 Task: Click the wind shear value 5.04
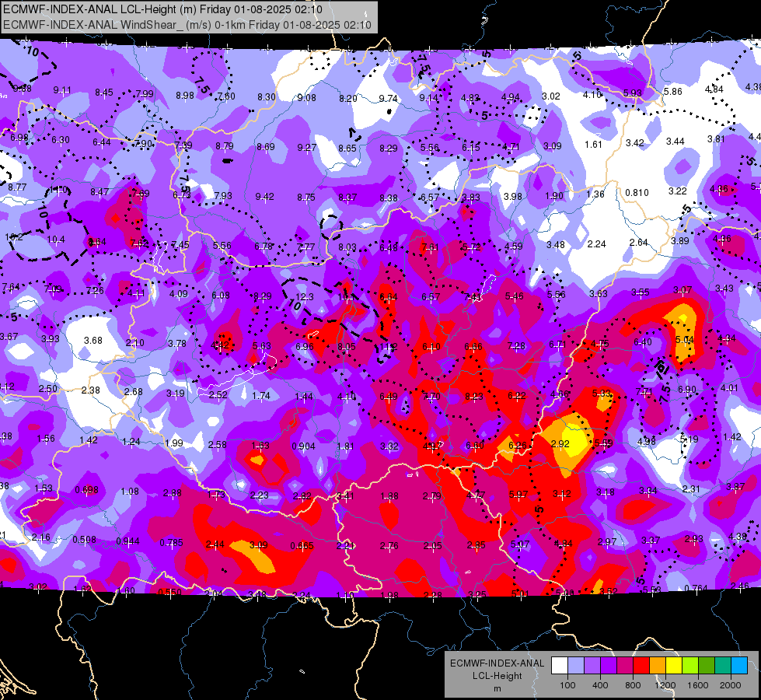tap(684, 340)
